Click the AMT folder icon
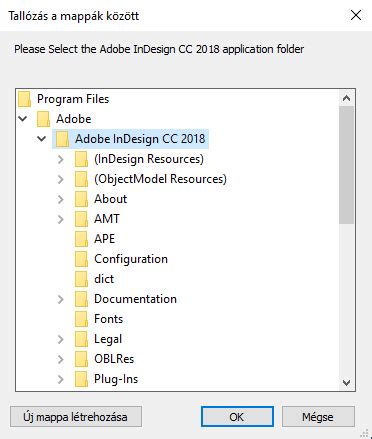Viewport: 372px width, 439px height. click(x=81, y=219)
